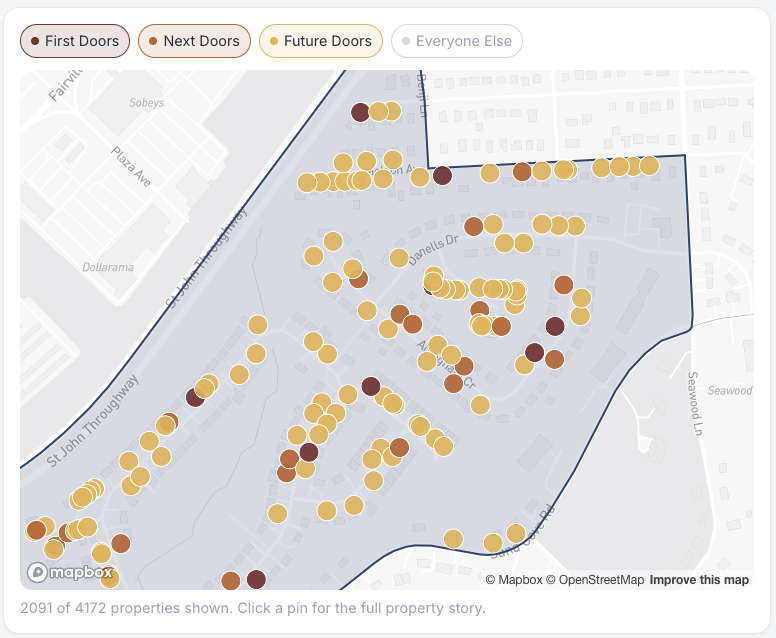
Task: Click the Benji Ln street label
Action: [x=421, y=95]
